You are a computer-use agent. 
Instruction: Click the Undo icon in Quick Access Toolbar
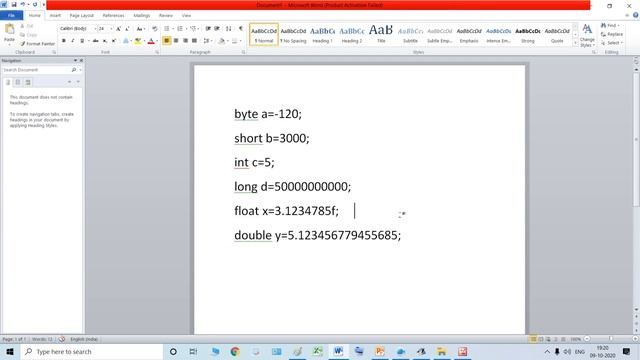point(23,4)
